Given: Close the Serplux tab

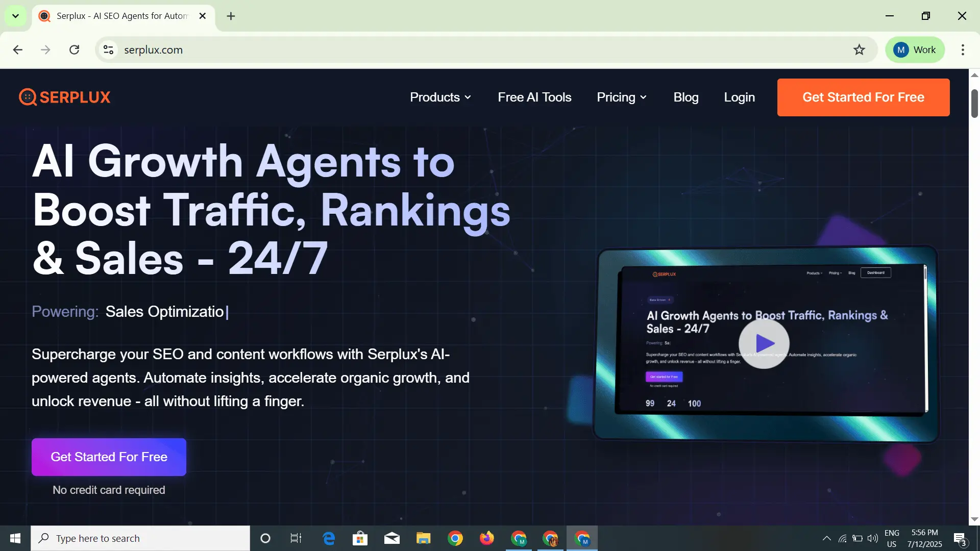Looking at the screenshot, I should [203, 16].
